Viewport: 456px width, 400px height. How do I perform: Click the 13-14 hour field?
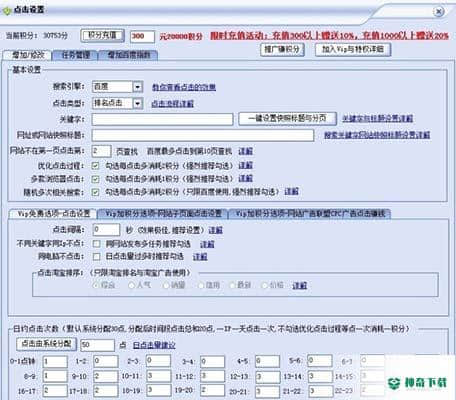coord(320,377)
